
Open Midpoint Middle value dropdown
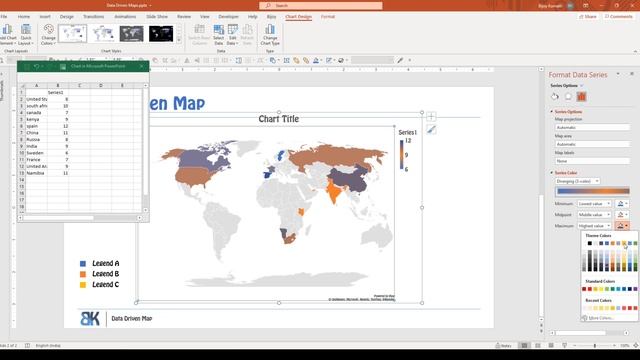(x=594, y=215)
